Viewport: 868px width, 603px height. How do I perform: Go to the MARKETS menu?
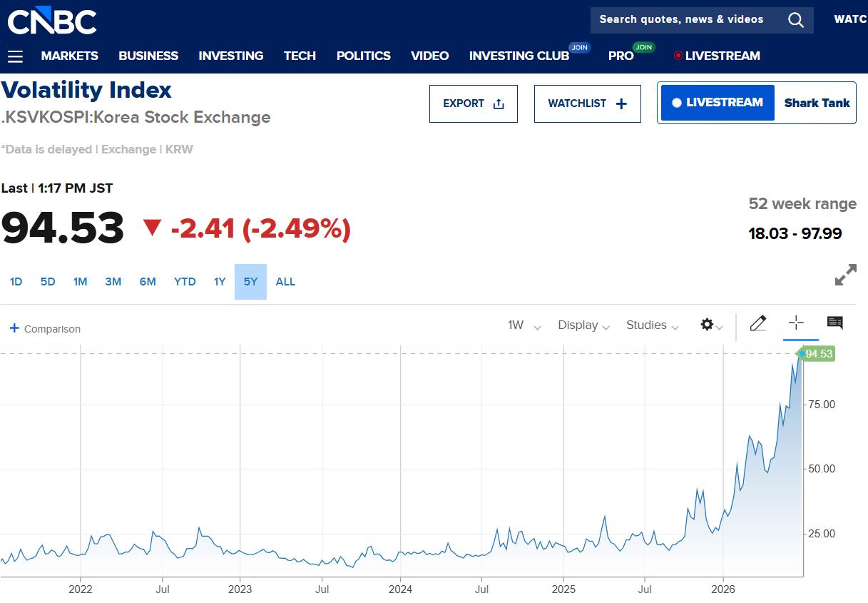(70, 56)
